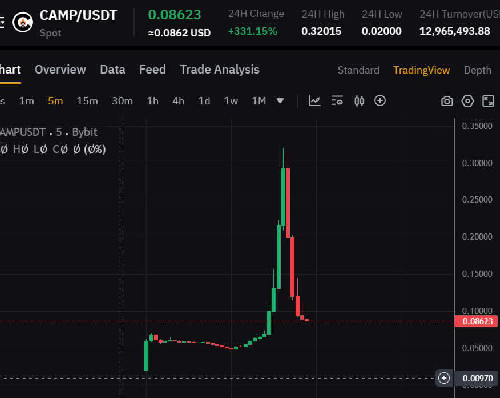Screen dimensions: 500x398
Task: Toggle fullscreen chart icon
Action: [488, 101]
